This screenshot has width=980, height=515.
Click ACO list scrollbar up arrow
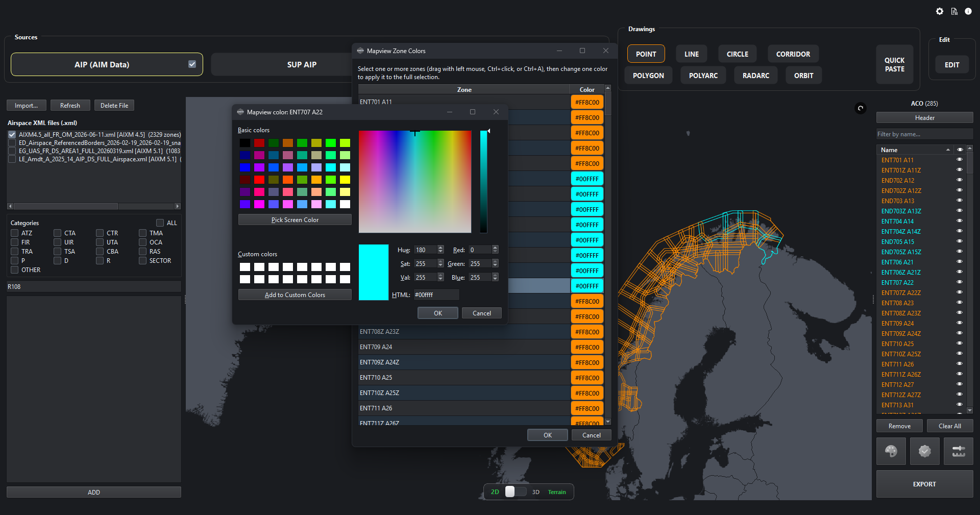click(x=970, y=149)
